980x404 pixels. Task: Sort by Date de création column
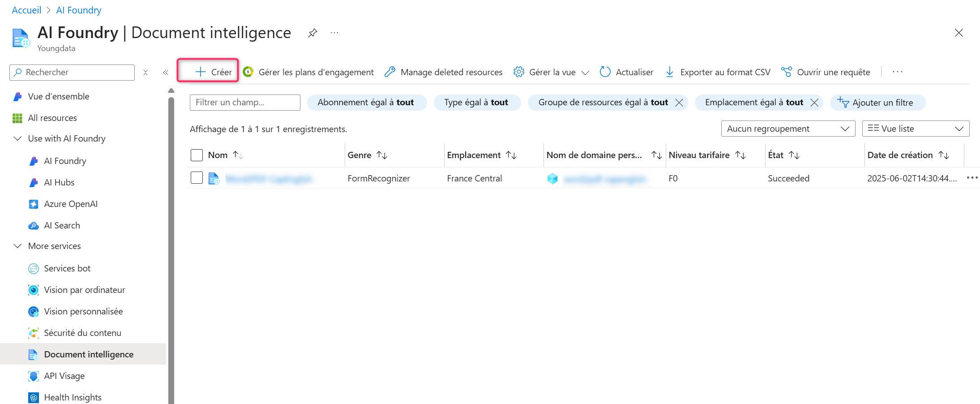point(908,155)
